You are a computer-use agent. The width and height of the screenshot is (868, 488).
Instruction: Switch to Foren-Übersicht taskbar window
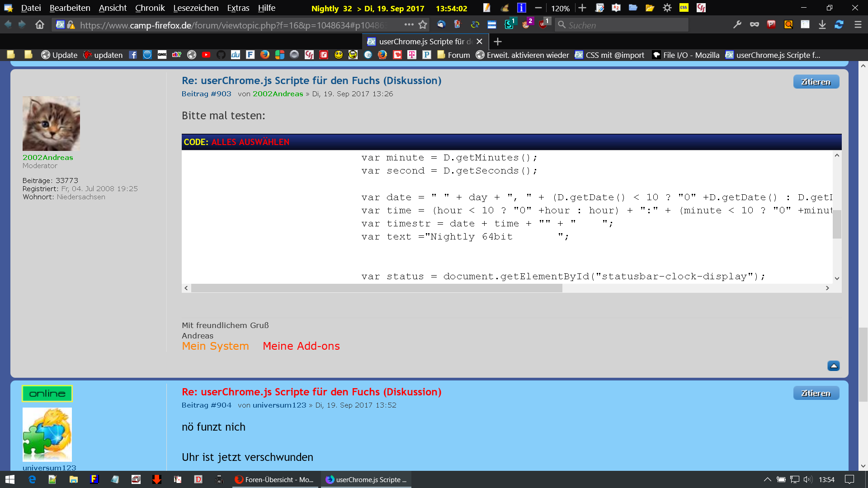click(274, 479)
